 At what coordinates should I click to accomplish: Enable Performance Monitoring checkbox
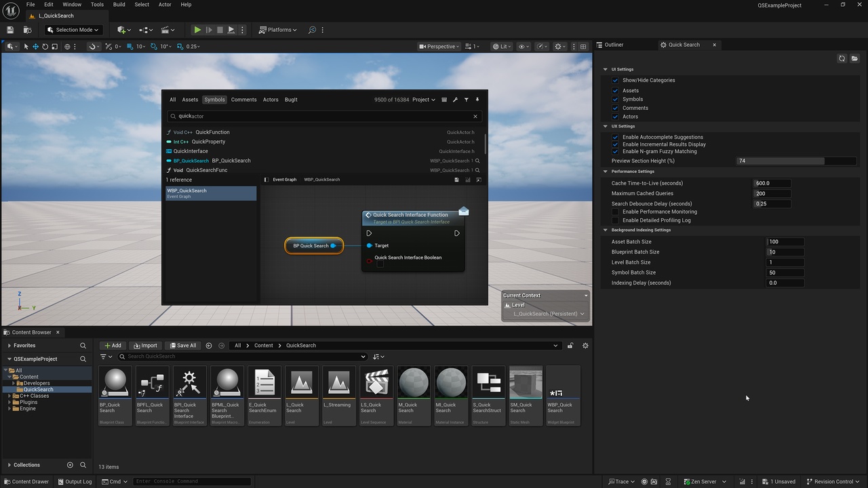point(615,211)
